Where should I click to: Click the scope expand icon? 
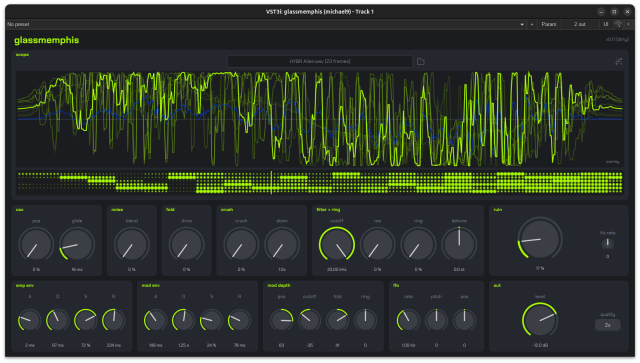618,61
